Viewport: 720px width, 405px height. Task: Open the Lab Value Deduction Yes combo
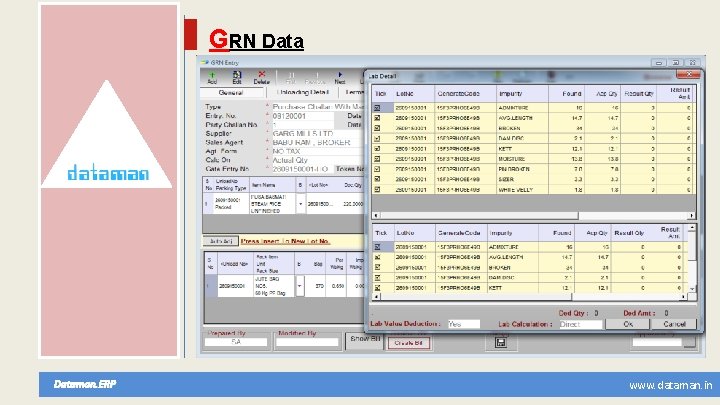[464, 324]
